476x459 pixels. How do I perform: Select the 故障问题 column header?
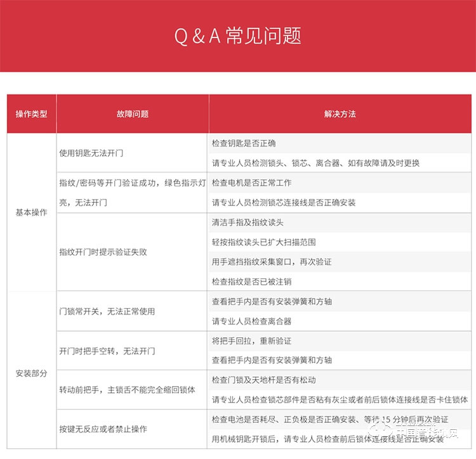click(x=133, y=114)
